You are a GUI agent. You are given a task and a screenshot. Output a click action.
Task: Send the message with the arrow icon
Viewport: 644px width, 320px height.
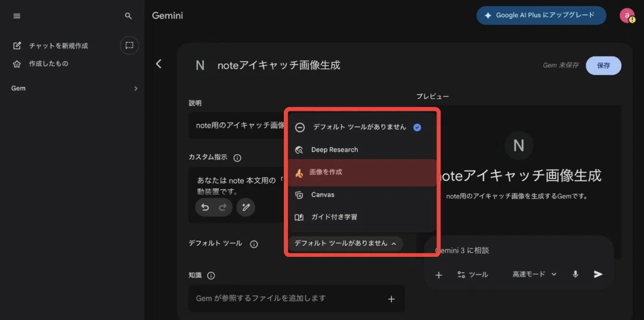[598, 275]
